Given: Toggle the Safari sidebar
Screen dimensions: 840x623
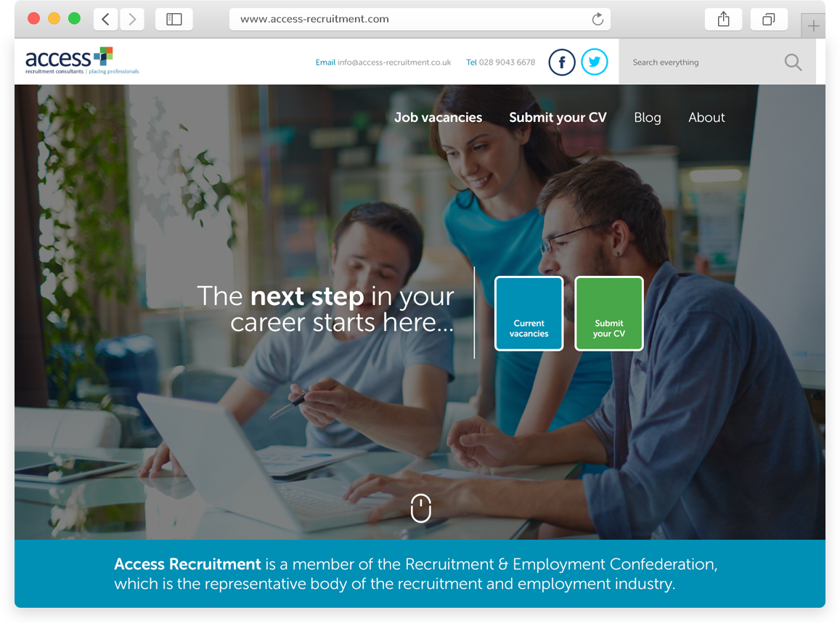Looking at the screenshot, I should (174, 19).
